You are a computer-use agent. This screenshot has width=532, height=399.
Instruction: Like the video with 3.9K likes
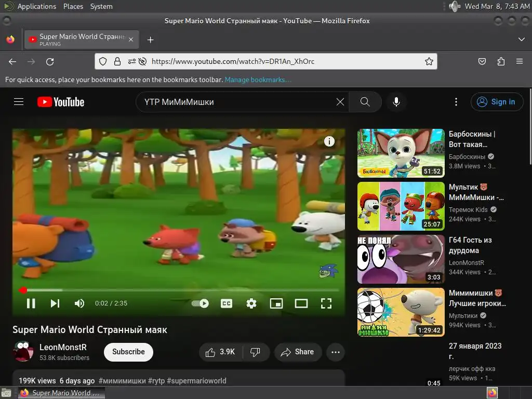(x=220, y=352)
